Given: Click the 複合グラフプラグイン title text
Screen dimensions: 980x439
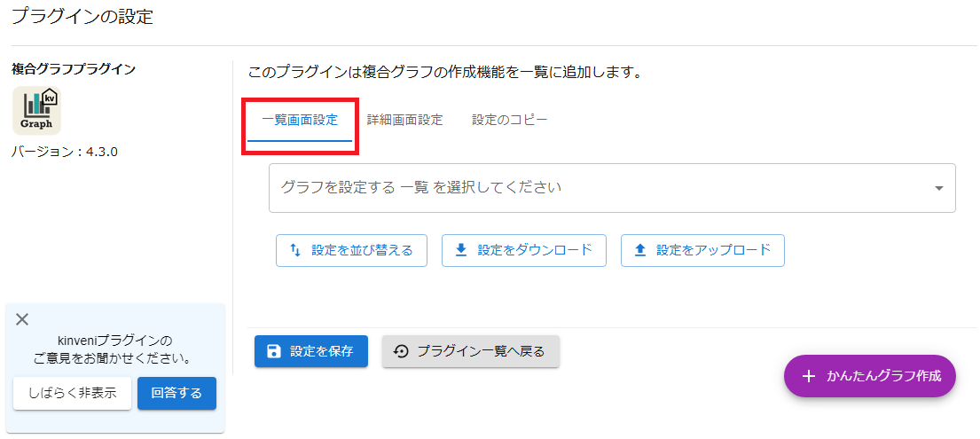Looking at the screenshot, I should coord(74,69).
